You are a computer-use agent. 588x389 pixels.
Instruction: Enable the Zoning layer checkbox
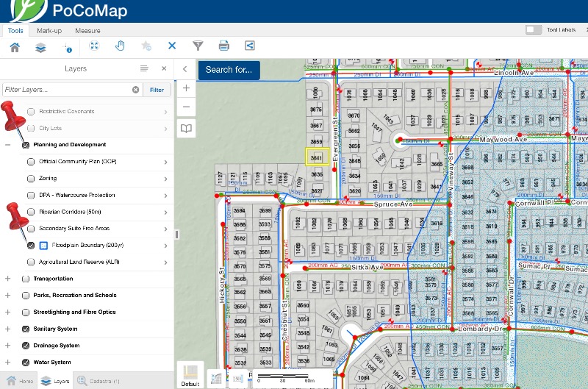tap(31, 179)
